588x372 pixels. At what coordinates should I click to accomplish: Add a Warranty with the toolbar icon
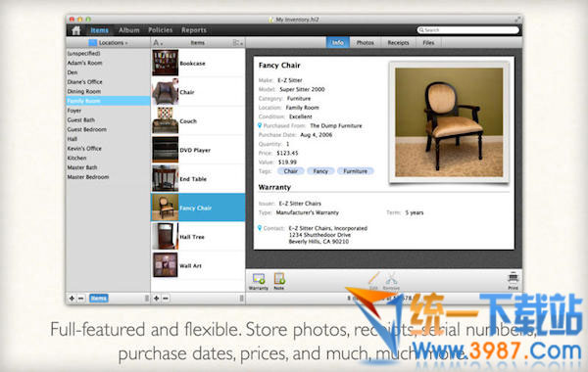tap(259, 281)
